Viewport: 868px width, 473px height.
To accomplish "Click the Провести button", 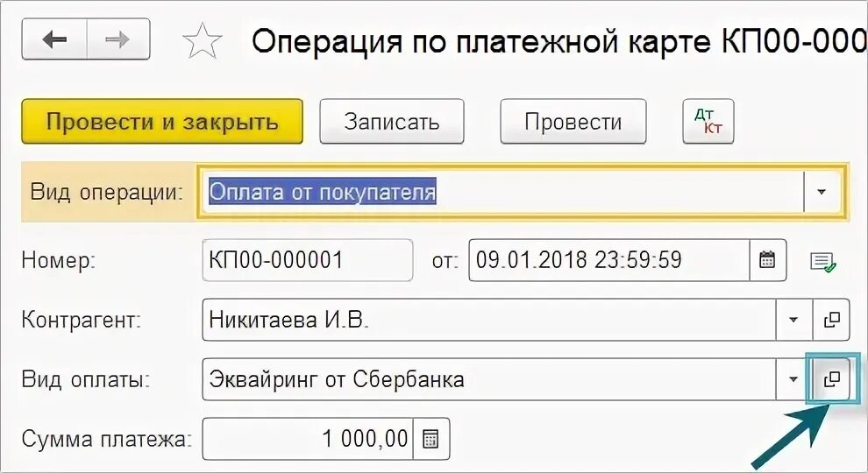I will [x=573, y=121].
